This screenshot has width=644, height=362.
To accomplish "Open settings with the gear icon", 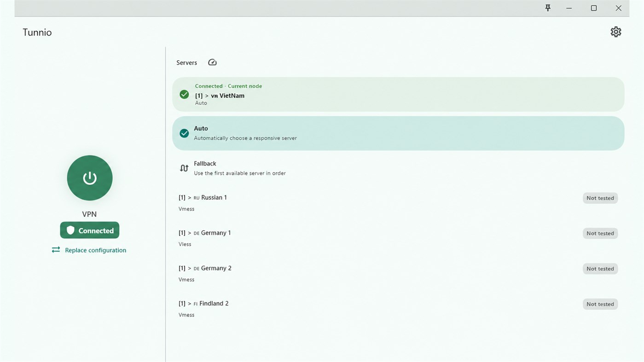I will pyautogui.click(x=615, y=32).
